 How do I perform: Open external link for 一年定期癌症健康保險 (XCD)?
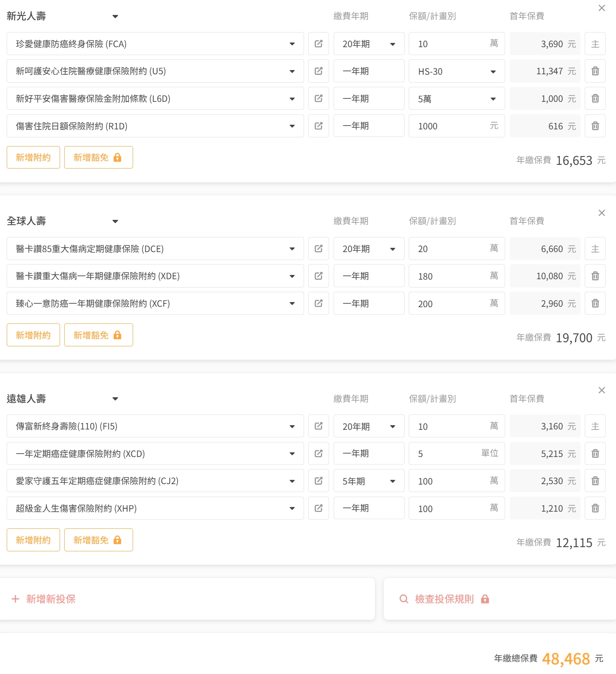click(319, 454)
